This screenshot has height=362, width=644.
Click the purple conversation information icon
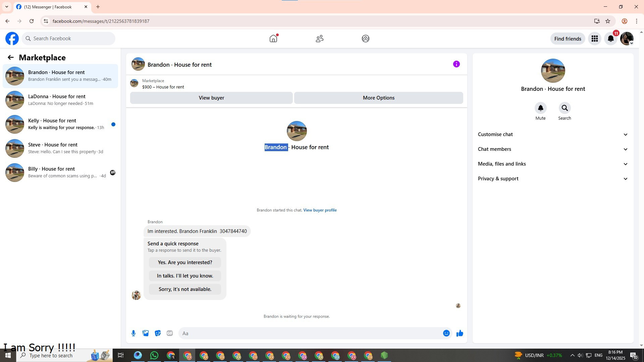click(456, 64)
